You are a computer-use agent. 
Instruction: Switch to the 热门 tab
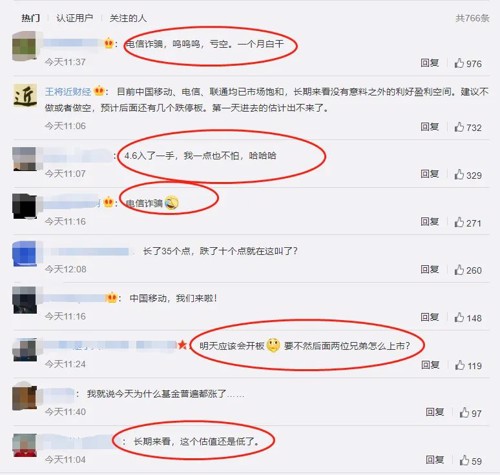point(31,18)
